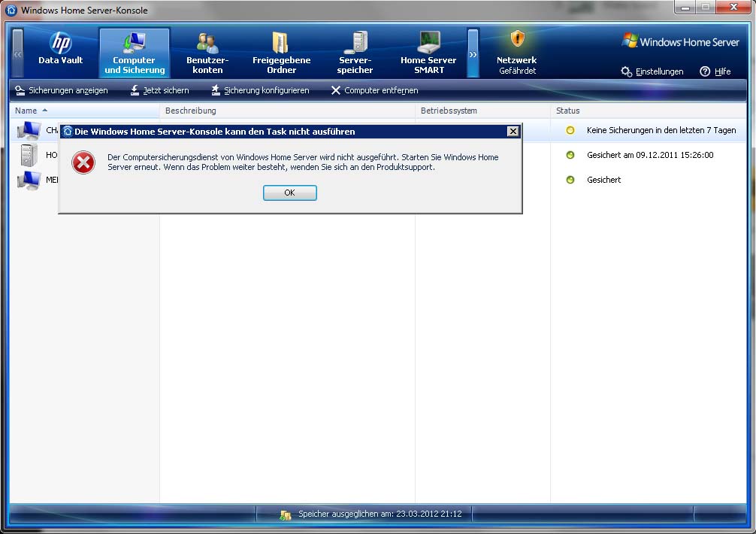Click the X icon of Computer entfernen
This screenshot has width=756, height=534.
[x=336, y=90]
